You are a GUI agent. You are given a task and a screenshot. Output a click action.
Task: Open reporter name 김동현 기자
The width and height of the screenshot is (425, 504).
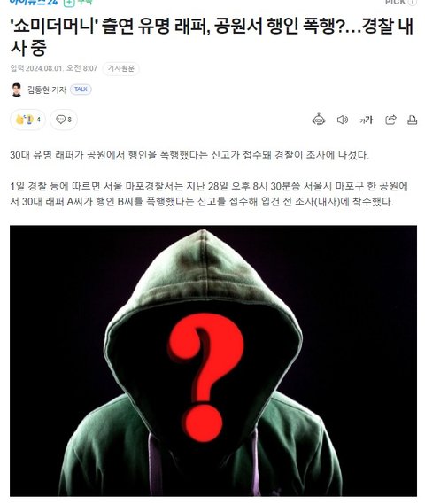tap(47, 89)
